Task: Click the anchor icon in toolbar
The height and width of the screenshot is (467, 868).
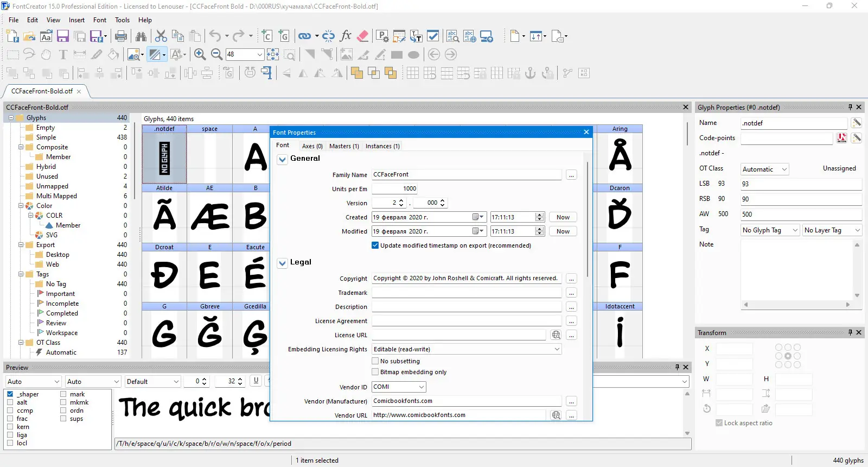Action: [531, 73]
